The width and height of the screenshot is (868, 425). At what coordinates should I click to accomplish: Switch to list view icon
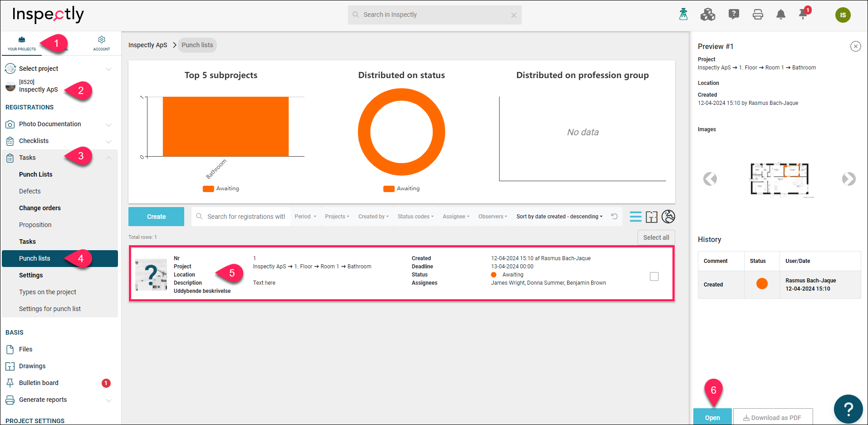(x=636, y=217)
